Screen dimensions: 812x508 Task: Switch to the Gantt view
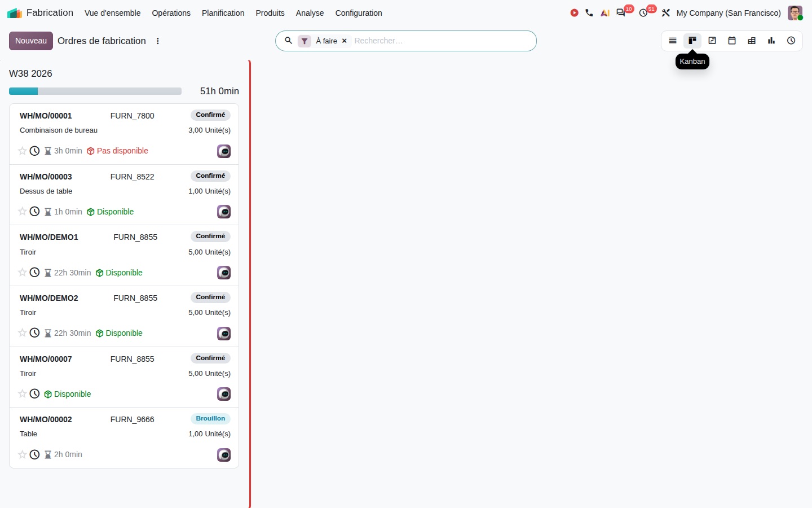coord(712,41)
